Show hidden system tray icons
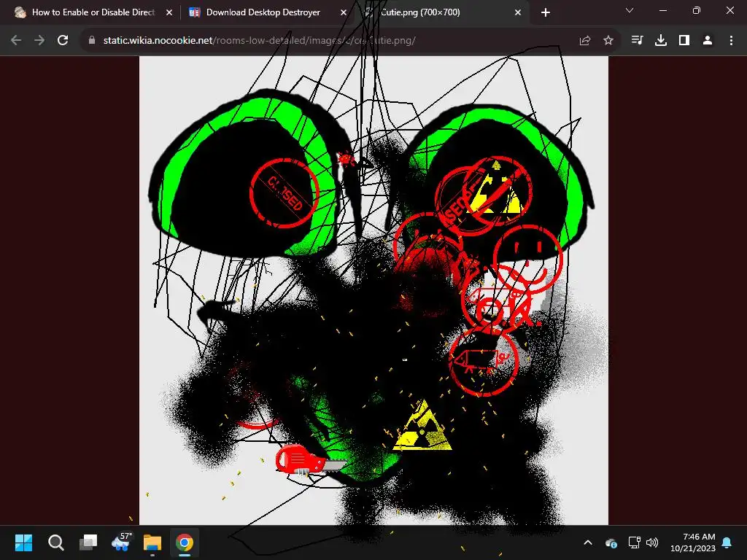This screenshot has height=560, width=747. pos(588,542)
